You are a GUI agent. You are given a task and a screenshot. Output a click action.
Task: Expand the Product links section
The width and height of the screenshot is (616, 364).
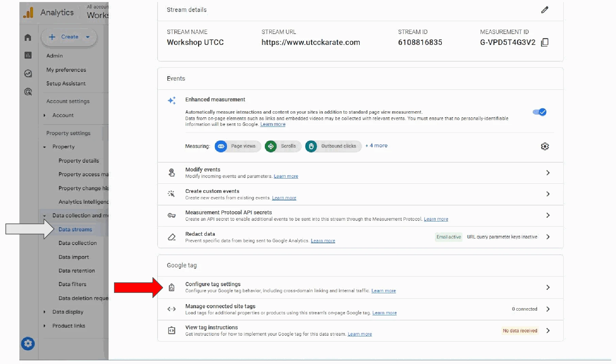click(x=44, y=326)
